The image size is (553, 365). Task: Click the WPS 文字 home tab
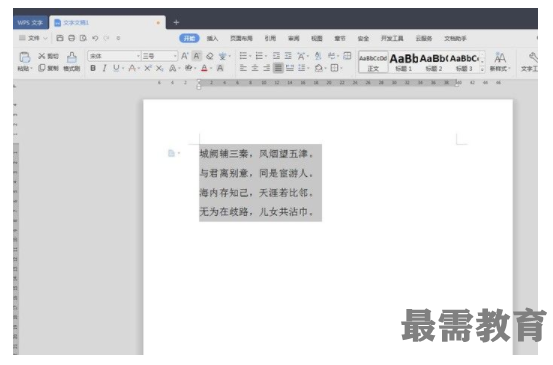point(30,23)
